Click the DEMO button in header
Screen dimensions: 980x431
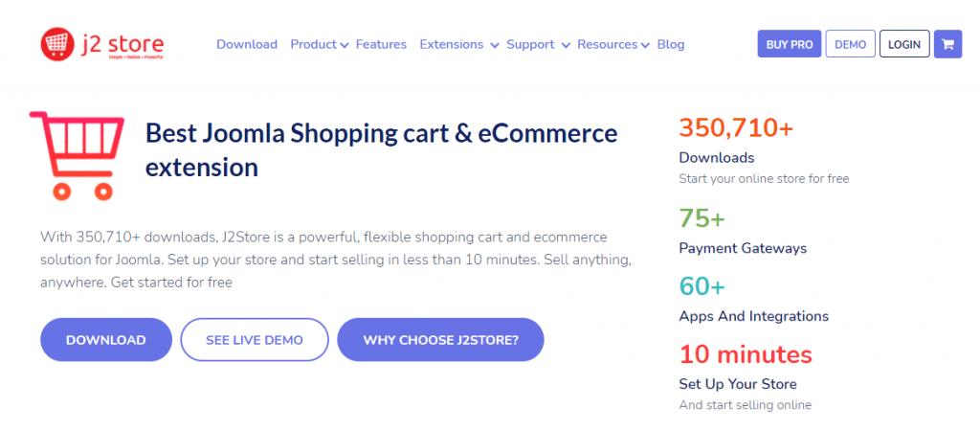pyautogui.click(x=850, y=44)
